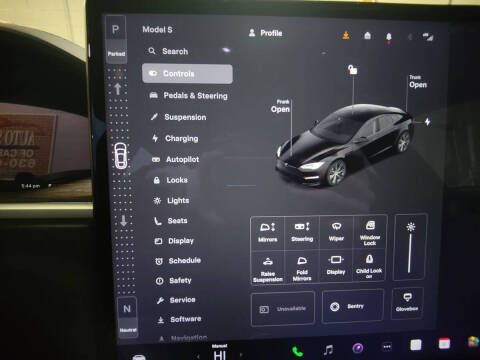Tap the brightness sun icon
Viewport: 480px width, 360px height.
[411, 227]
